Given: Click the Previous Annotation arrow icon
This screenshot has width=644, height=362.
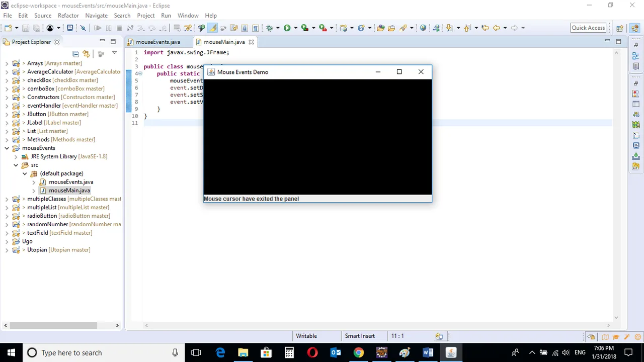Looking at the screenshot, I should pyautogui.click(x=467, y=28).
